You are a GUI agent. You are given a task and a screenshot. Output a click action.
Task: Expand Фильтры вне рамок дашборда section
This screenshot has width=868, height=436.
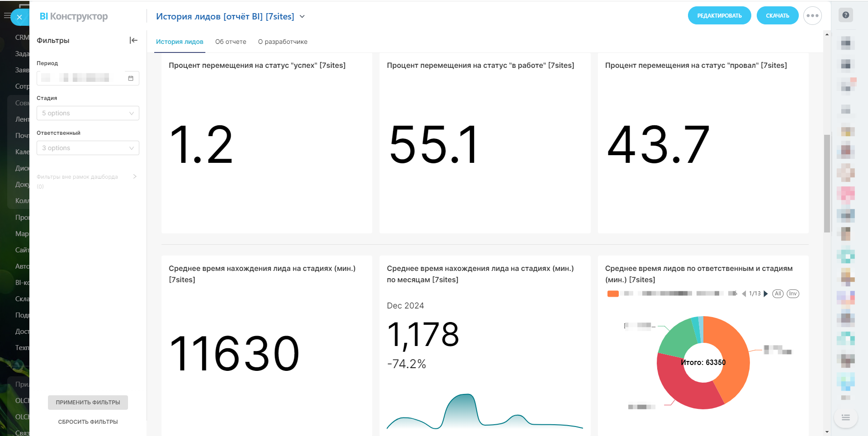click(134, 176)
